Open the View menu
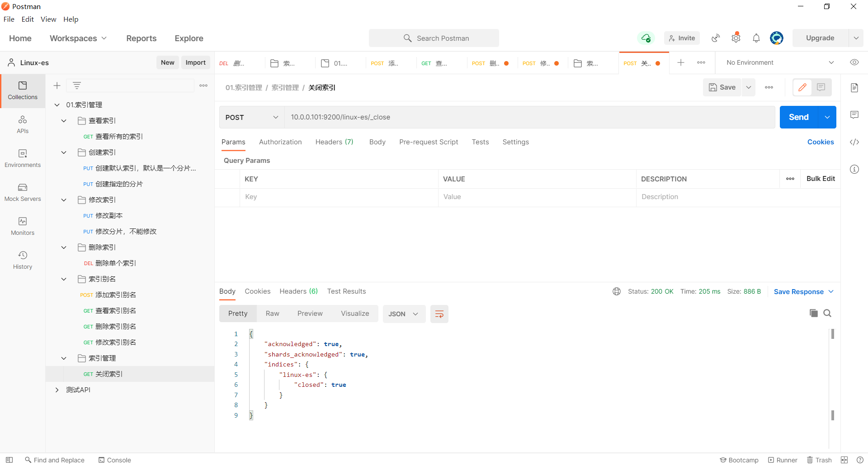The height and width of the screenshot is (466, 868). click(48, 19)
